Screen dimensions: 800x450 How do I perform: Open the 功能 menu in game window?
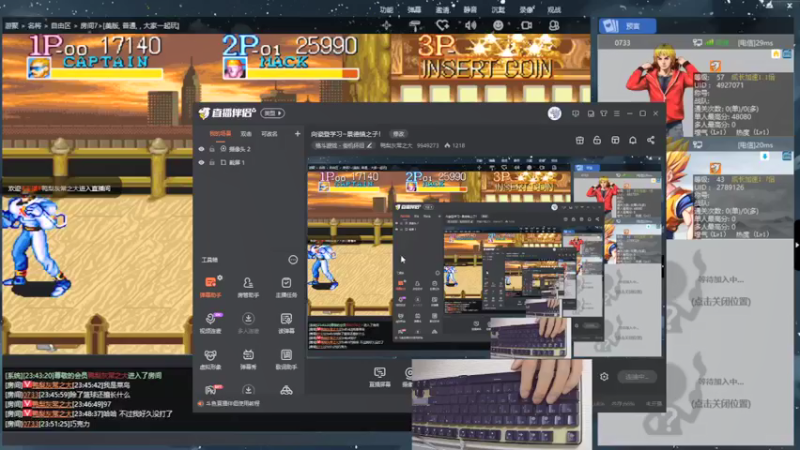[x=386, y=10]
